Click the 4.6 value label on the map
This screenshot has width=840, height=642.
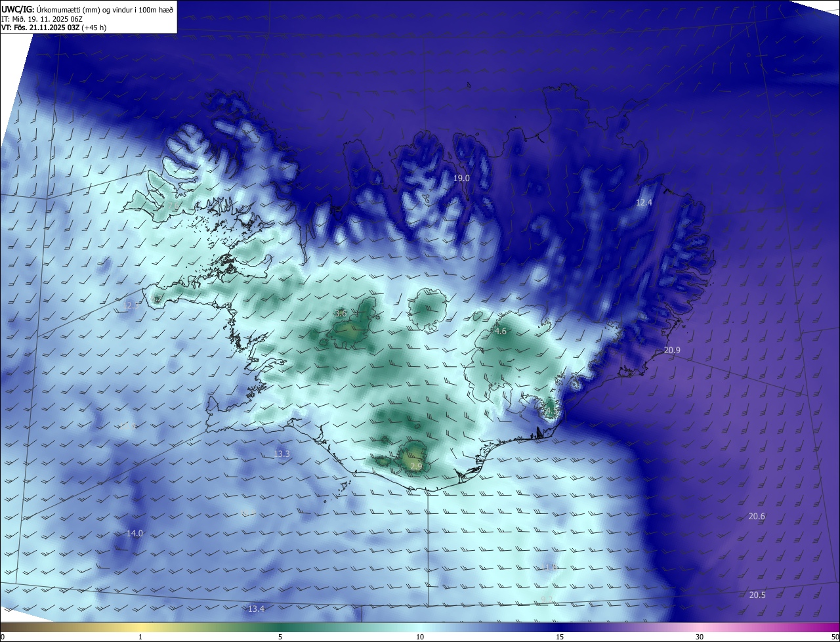click(x=501, y=332)
